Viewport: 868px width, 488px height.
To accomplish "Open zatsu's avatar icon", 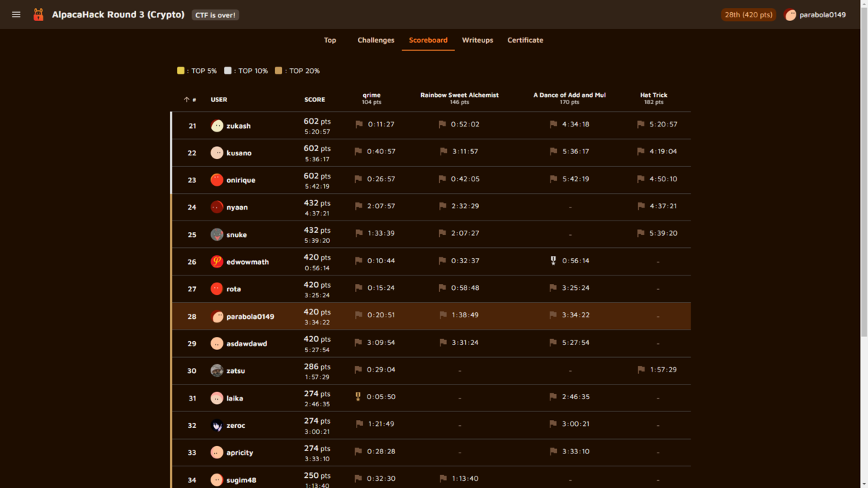I will (x=217, y=371).
